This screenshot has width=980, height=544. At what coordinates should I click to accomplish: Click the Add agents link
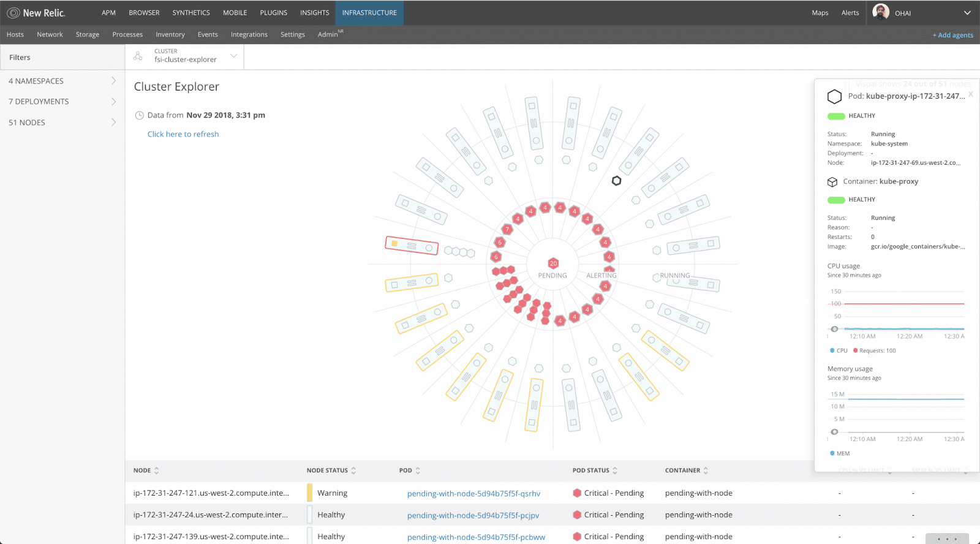point(953,35)
